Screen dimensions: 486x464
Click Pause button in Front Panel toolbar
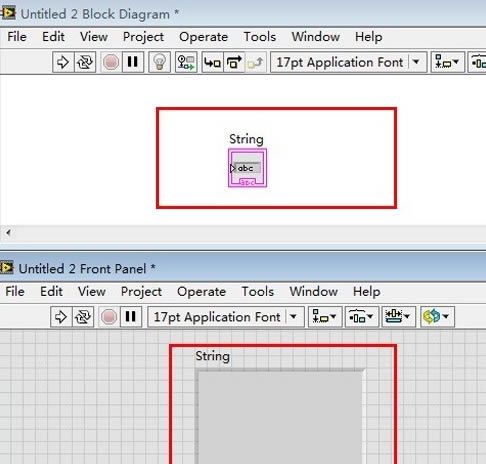[x=131, y=317]
